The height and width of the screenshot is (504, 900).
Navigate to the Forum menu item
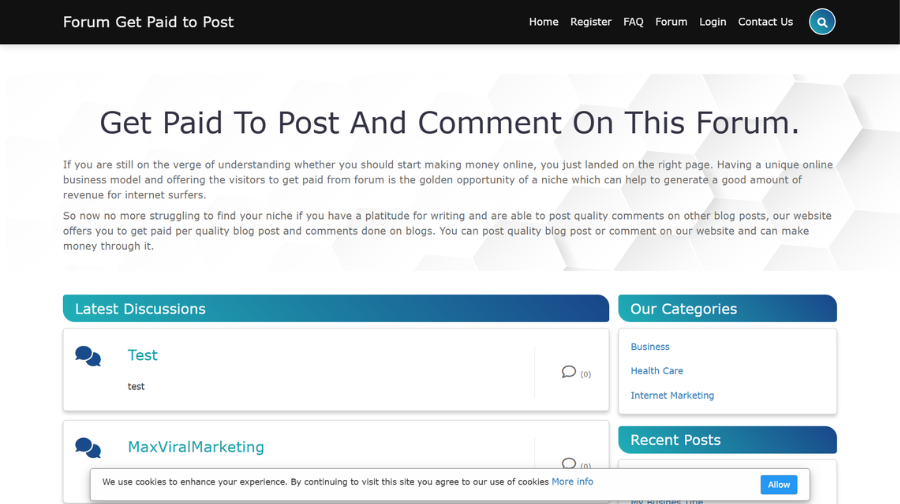click(x=671, y=22)
